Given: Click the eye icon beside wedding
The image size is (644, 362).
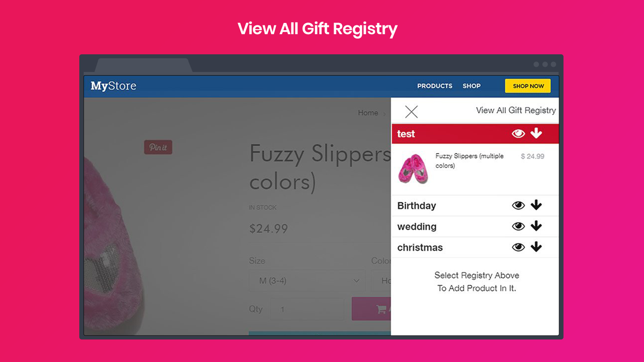Looking at the screenshot, I should (x=518, y=226).
